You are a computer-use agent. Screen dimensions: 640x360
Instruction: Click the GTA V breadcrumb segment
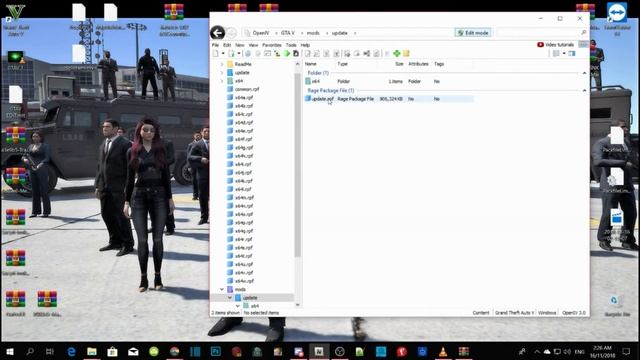pos(287,33)
